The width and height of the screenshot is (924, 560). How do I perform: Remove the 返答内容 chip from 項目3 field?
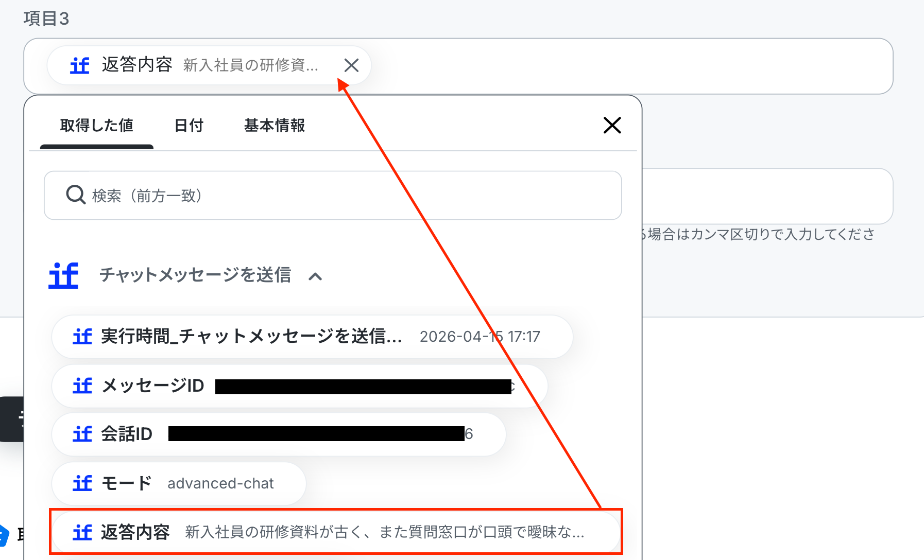click(351, 65)
